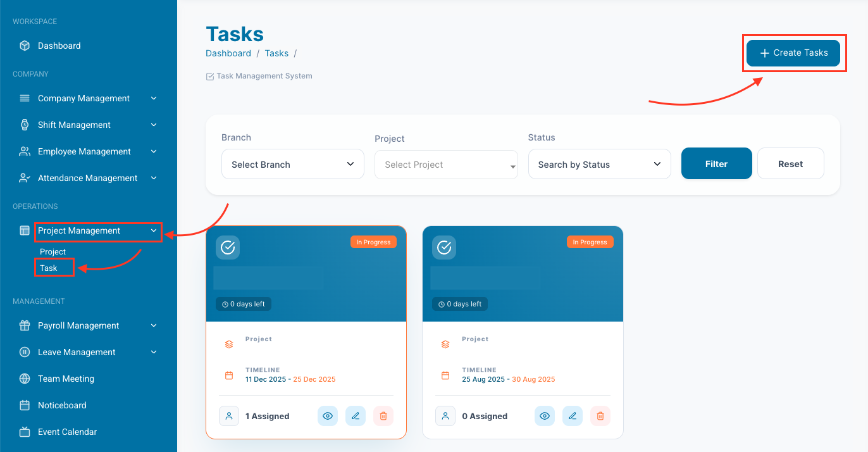
Task: Open the Project submenu item
Action: (x=53, y=252)
